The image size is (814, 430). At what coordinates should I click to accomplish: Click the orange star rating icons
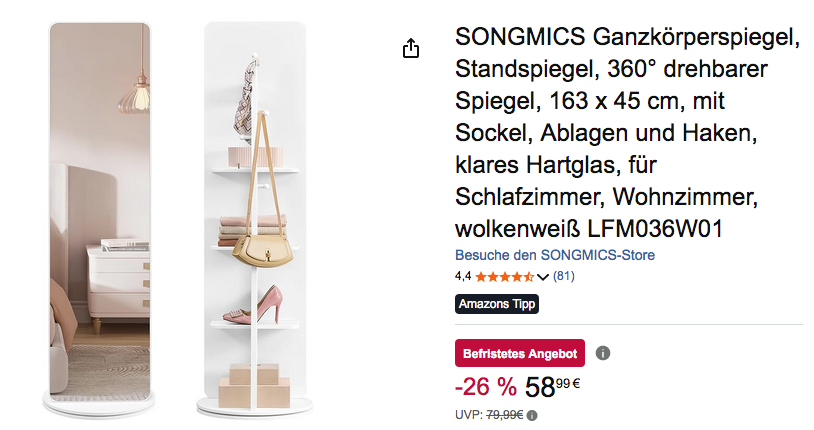[x=504, y=276]
